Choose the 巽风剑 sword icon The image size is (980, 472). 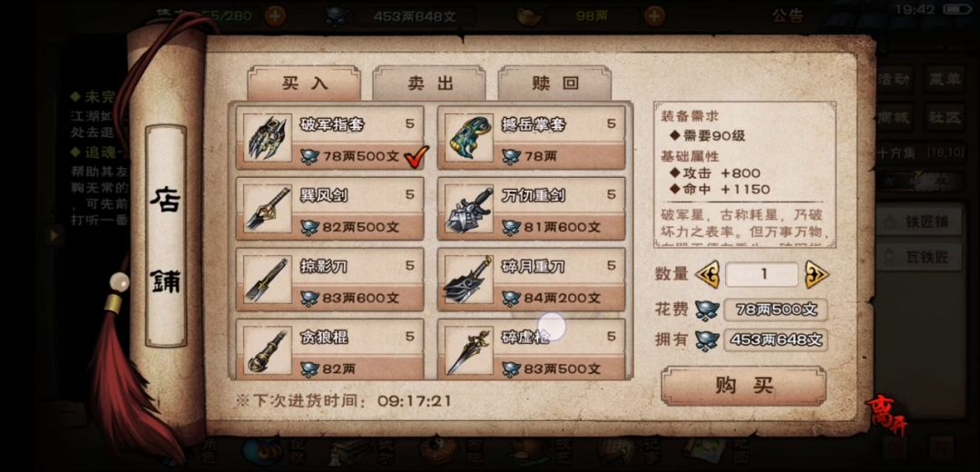(x=268, y=208)
